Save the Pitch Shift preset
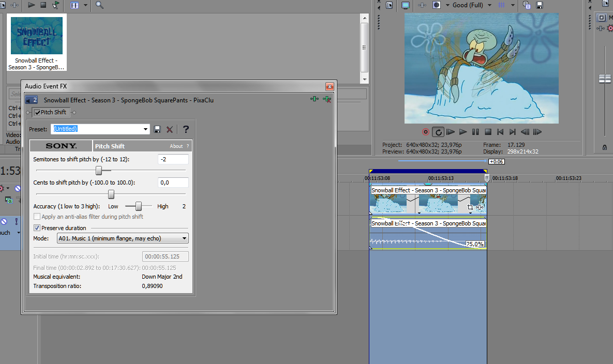This screenshot has width=613, height=364. (157, 129)
